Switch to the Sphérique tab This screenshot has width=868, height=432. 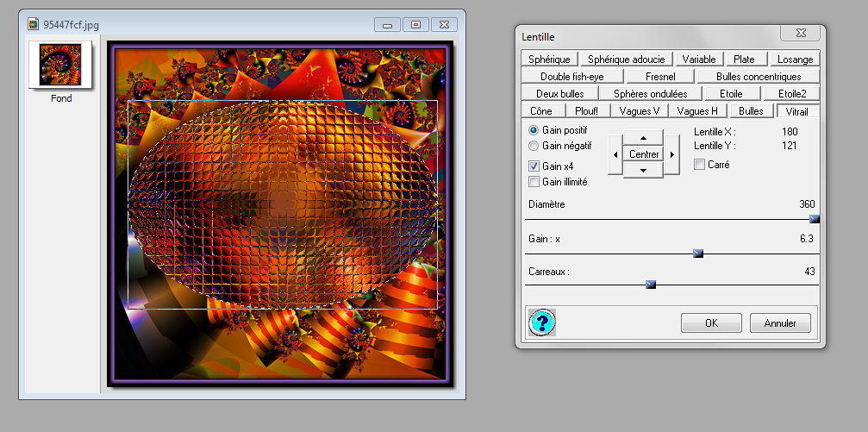click(x=549, y=59)
